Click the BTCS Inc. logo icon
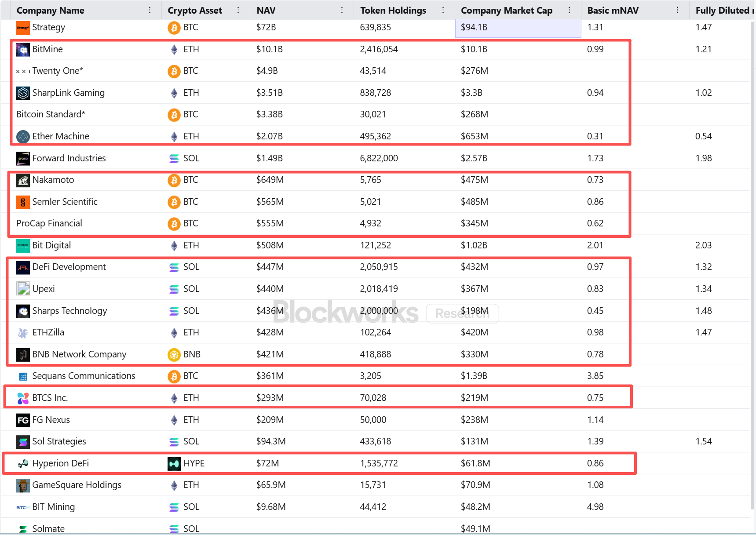Screen dimensions: 756x535 click(23, 398)
